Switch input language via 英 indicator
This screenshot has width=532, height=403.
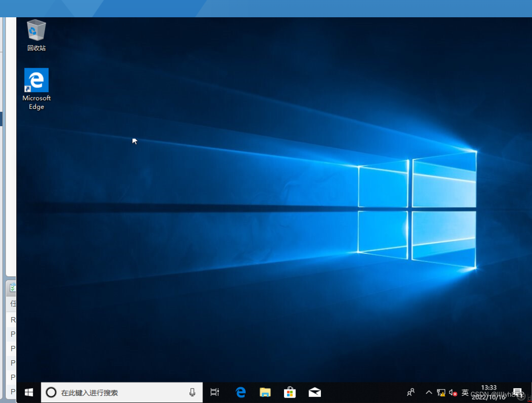tap(465, 392)
